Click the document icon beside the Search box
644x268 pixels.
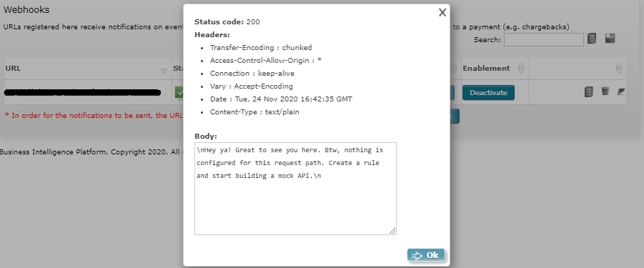(591, 39)
